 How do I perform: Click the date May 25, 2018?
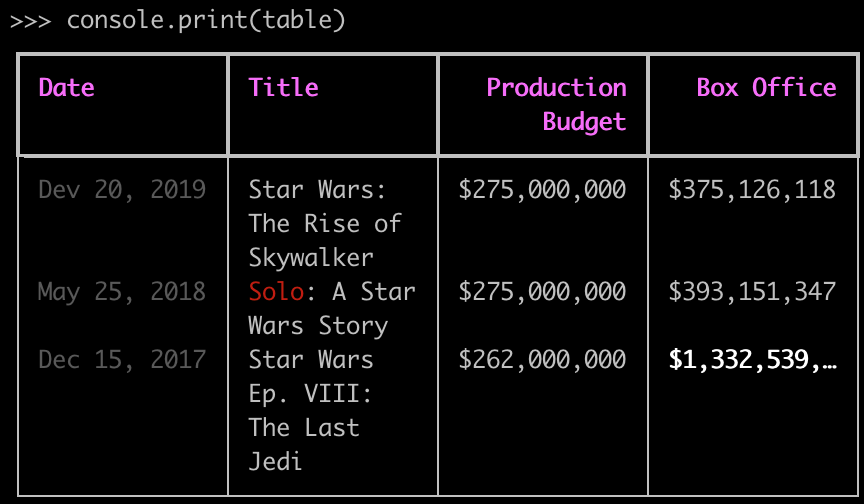click(122, 292)
